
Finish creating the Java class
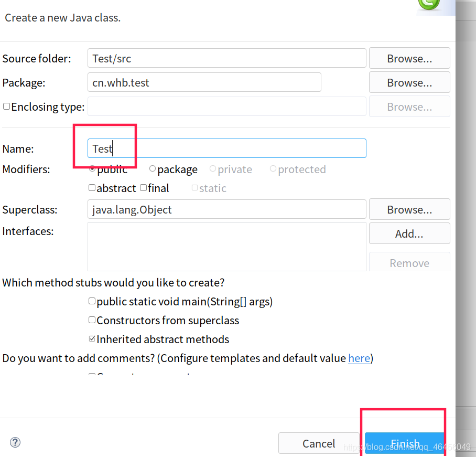[405, 443]
